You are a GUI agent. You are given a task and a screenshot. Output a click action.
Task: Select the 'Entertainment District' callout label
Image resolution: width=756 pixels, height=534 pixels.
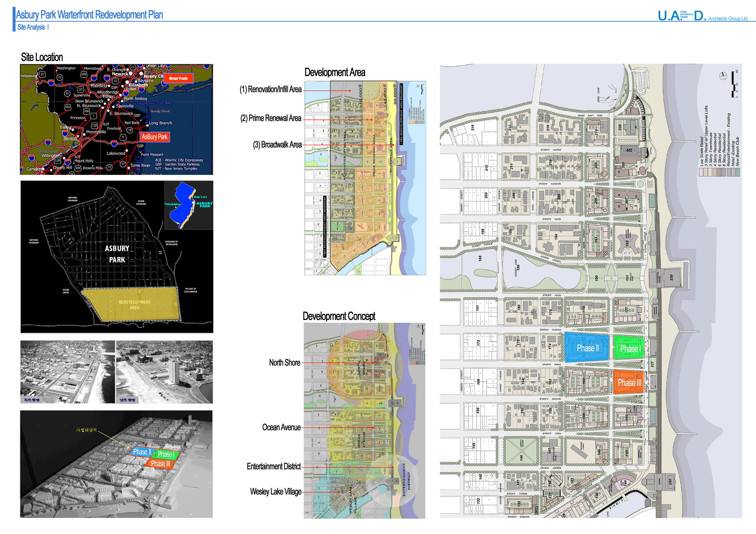274,466
